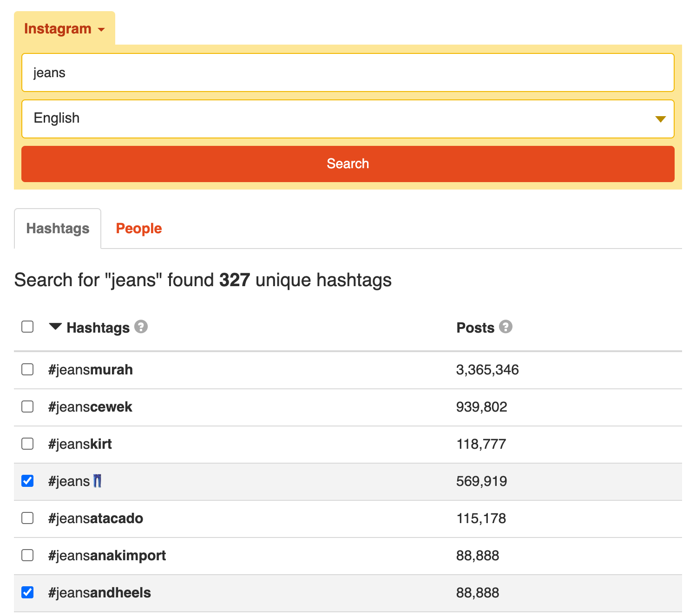Select the #jeansanakimport hashtag text
The height and width of the screenshot is (616, 696).
pos(107,556)
